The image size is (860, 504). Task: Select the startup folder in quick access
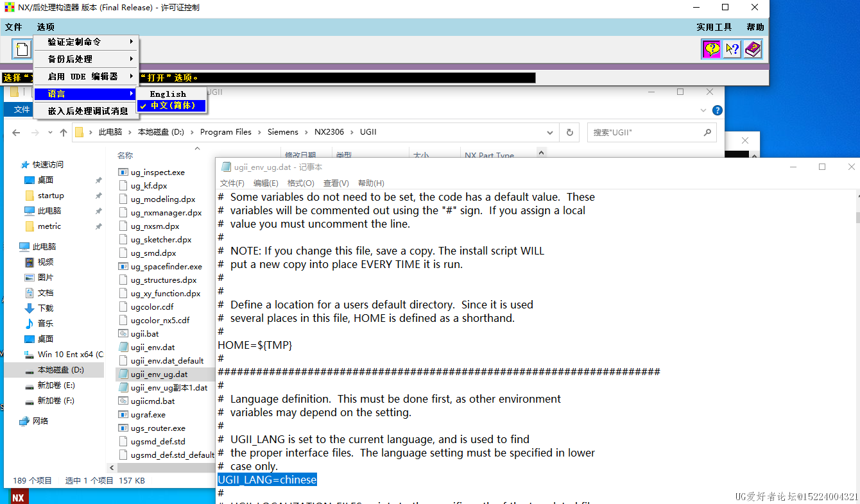click(51, 196)
